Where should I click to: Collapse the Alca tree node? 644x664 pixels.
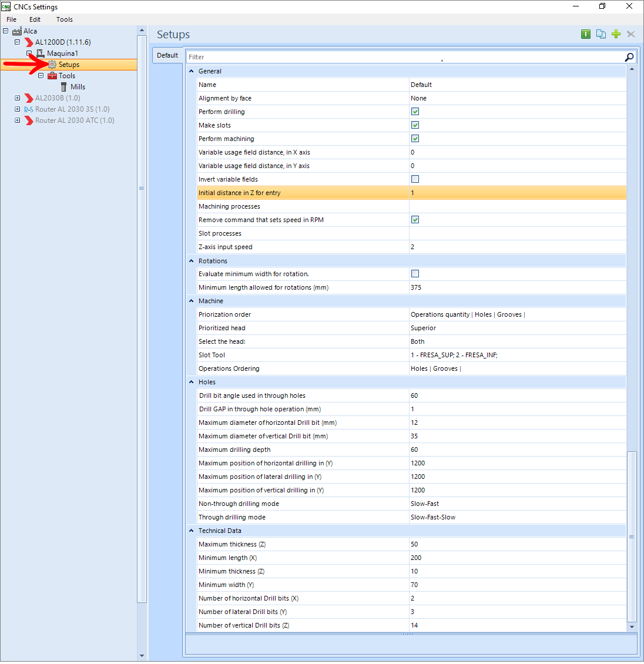pyautogui.click(x=5, y=31)
